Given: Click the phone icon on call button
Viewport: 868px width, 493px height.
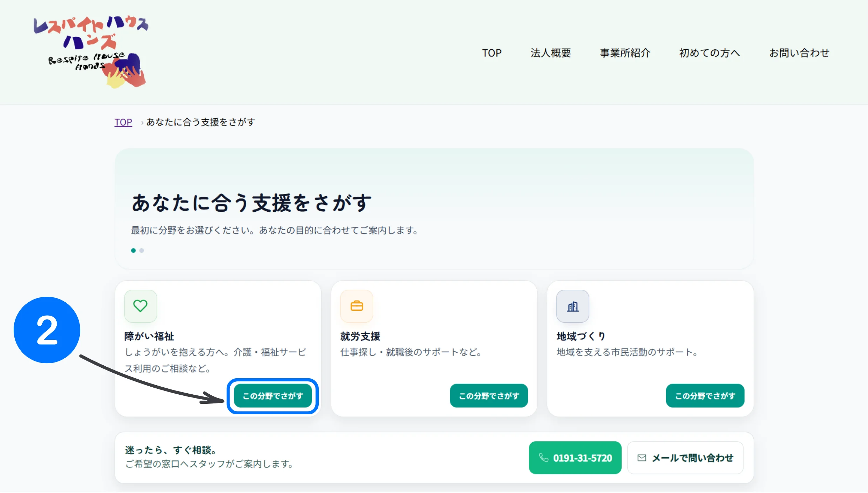Looking at the screenshot, I should coord(543,458).
